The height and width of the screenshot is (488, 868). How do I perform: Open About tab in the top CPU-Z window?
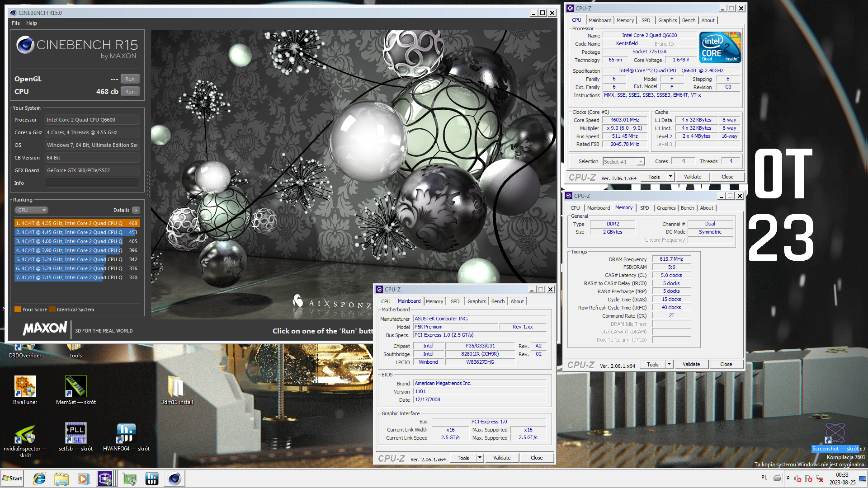pyautogui.click(x=708, y=20)
